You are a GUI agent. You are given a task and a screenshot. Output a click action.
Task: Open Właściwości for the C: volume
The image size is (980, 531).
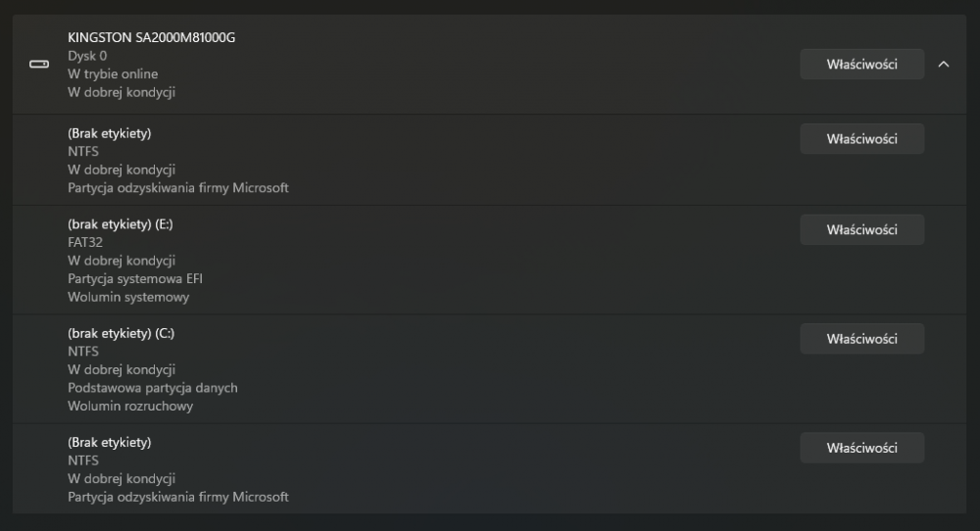point(861,339)
